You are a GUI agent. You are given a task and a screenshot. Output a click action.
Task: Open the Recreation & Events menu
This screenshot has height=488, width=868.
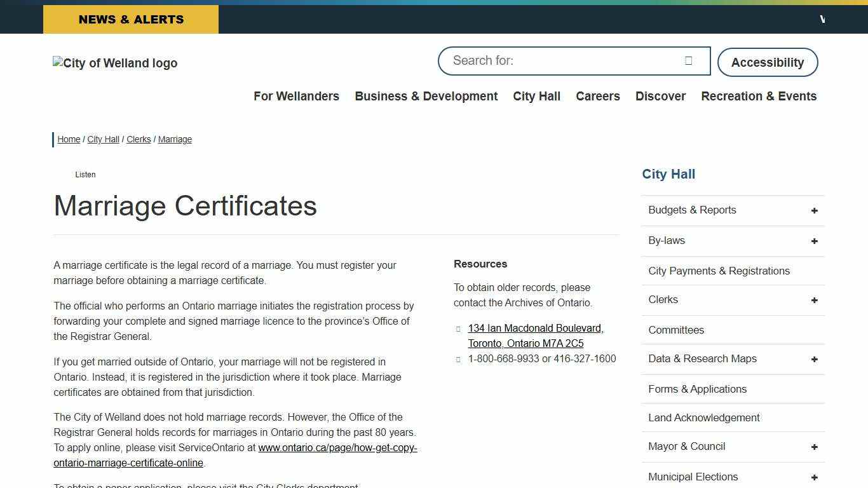pyautogui.click(x=759, y=96)
